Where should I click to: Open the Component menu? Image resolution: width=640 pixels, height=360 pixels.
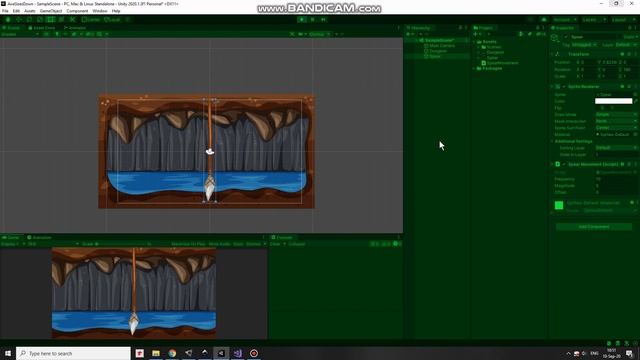(77, 11)
